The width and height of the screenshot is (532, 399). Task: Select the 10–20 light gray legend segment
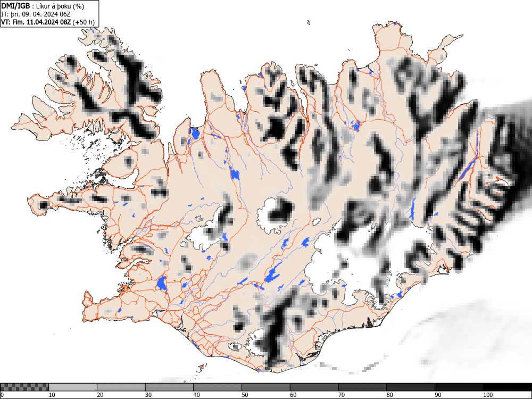[x=73, y=387]
